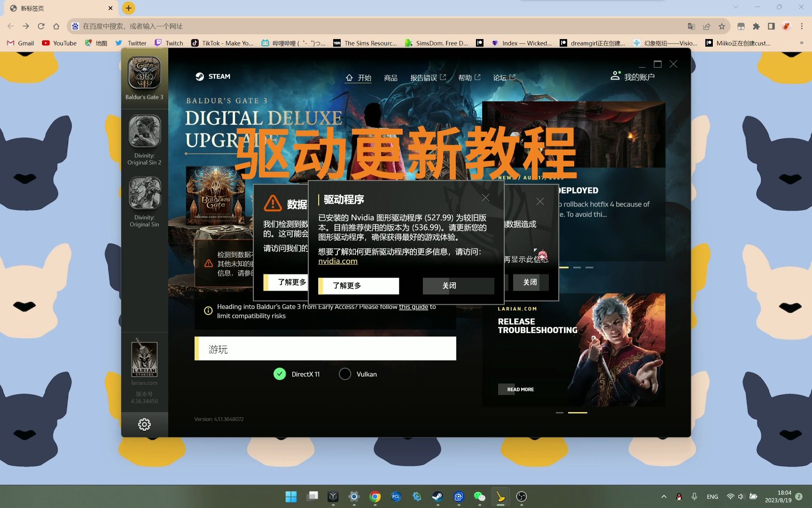The height and width of the screenshot is (508, 812).
Task: Open Steam from taskbar
Action: 437,497
